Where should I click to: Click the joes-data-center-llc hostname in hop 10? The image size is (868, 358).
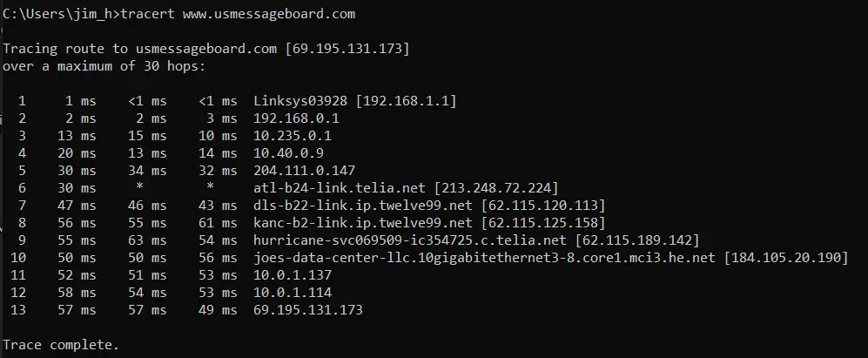coord(486,258)
